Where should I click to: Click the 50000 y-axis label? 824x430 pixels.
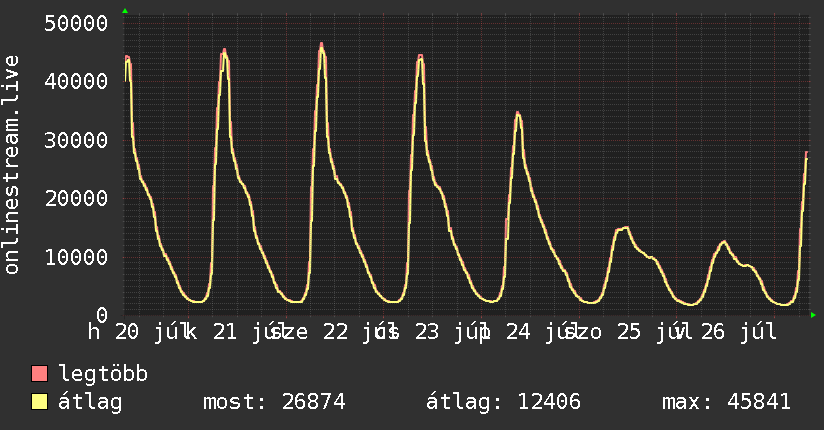(x=76, y=24)
